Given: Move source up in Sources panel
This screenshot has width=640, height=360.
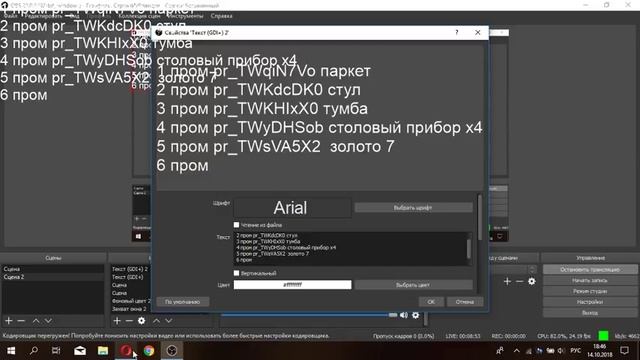Looking at the screenshot, I should click(x=156, y=321).
